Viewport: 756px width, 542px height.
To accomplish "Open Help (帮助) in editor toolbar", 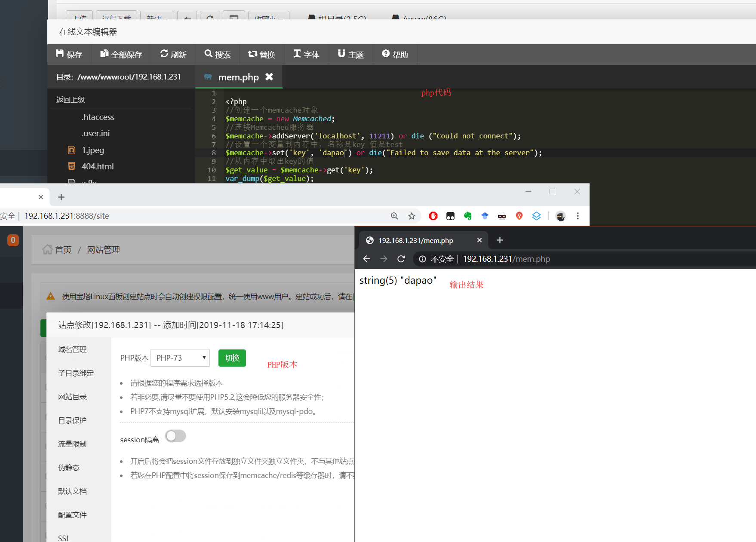I will [x=395, y=55].
